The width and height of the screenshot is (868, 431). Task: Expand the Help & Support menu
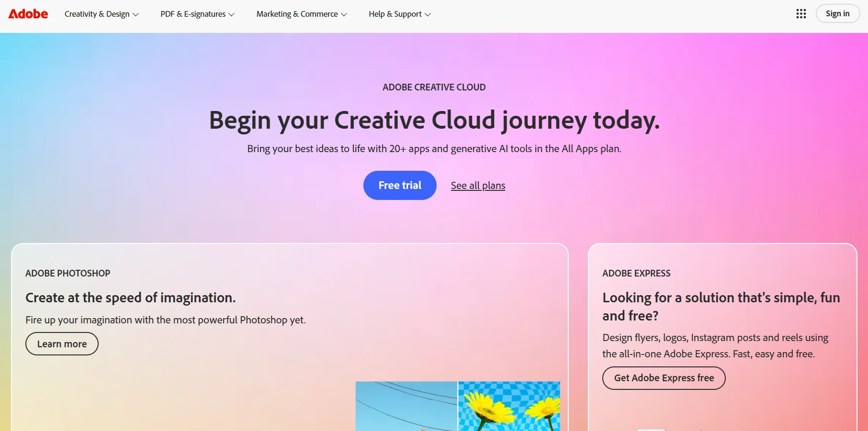(x=400, y=14)
